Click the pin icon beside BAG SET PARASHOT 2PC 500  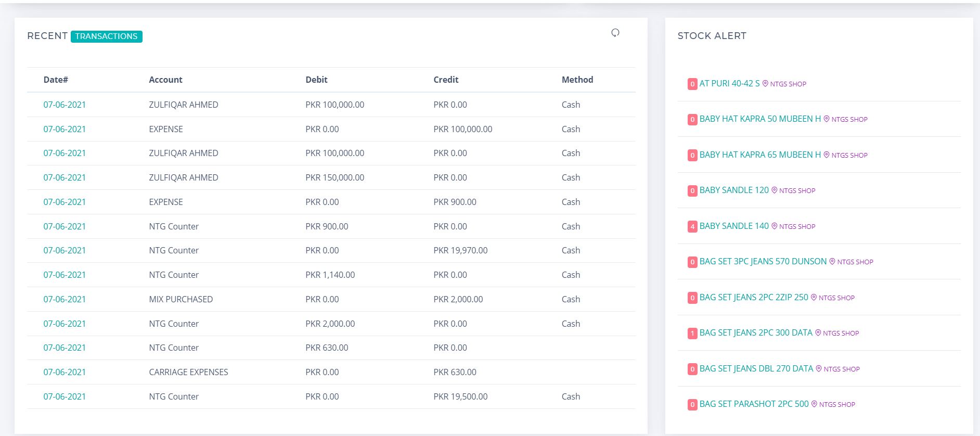pyautogui.click(x=814, y=404)
